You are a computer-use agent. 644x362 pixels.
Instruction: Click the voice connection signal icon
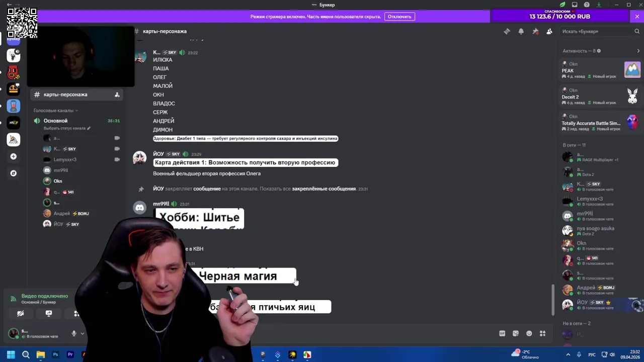click(13, 299)
